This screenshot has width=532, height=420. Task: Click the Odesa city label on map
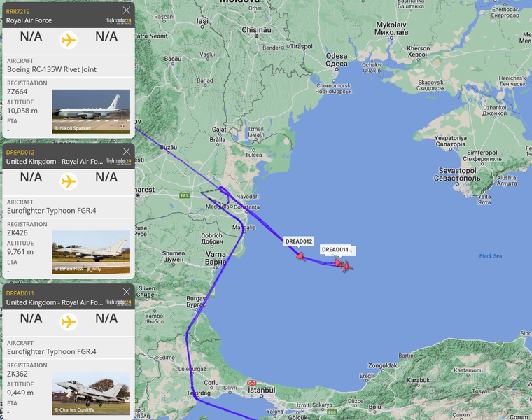[x=337, y=59]
